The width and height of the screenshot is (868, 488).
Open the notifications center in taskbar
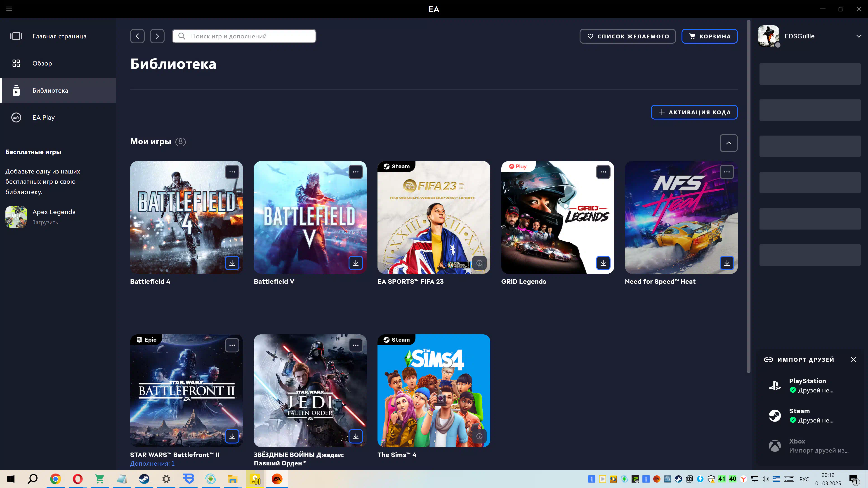coord(853,479)
